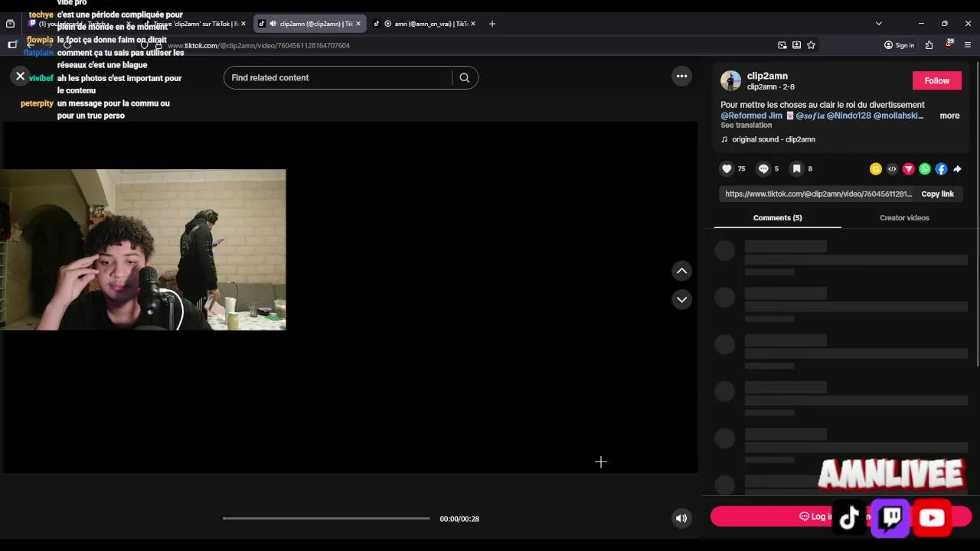Close the clip2amn (@clip2amn) browser tab
This screenshot has height=551, width=980.
[358, 24]
